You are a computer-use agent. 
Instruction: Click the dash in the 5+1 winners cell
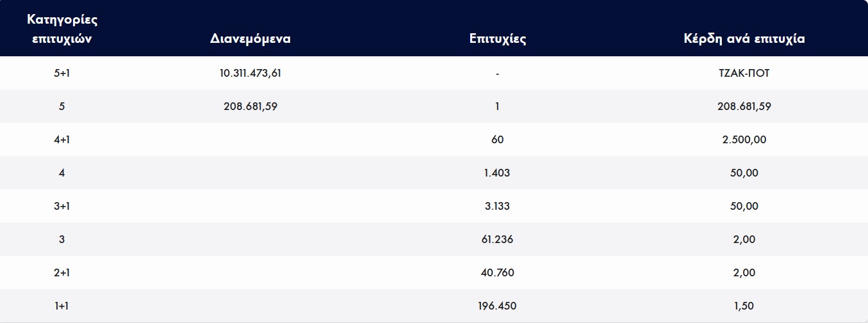(497, 74)
